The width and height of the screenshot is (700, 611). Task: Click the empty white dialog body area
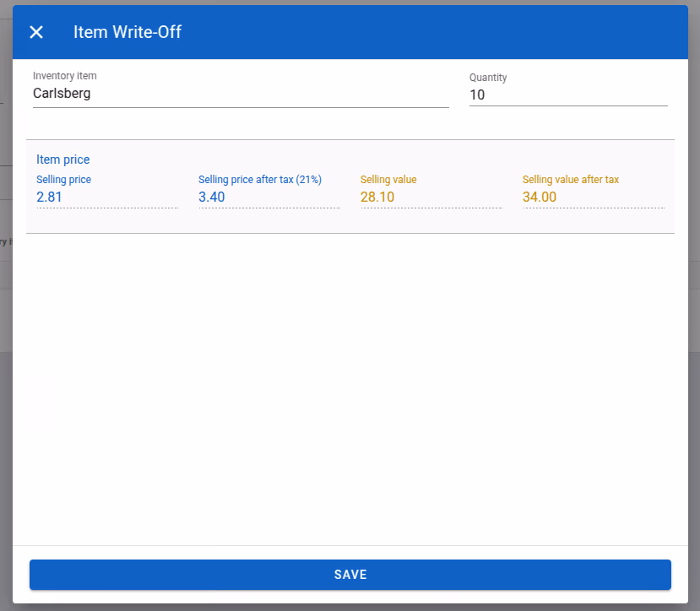[350, 388]
